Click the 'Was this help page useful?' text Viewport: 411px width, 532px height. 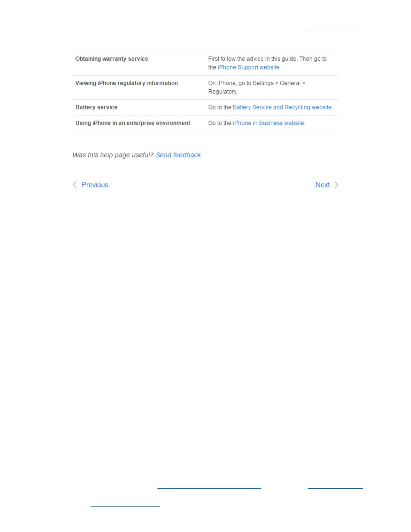coord(113,155)
